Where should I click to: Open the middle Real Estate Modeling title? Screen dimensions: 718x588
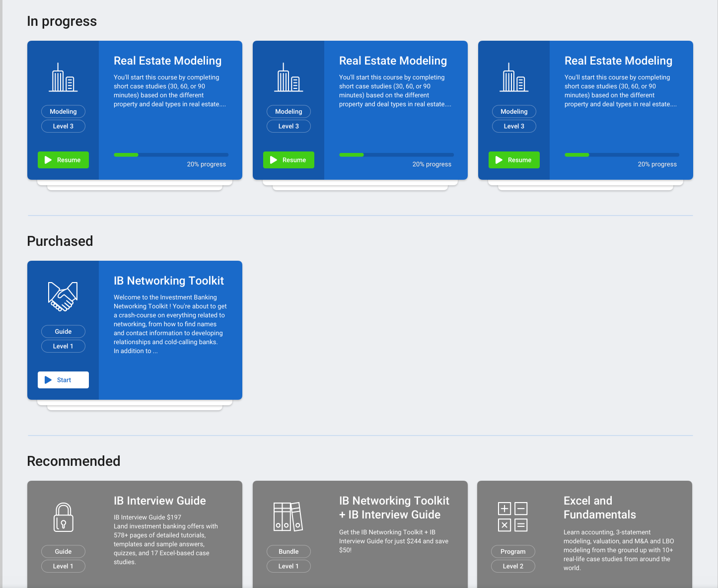pos(393,61)
